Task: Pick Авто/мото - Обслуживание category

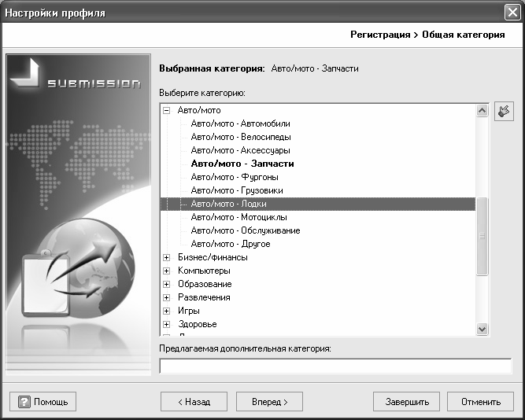Action: (x=245, y=230)
